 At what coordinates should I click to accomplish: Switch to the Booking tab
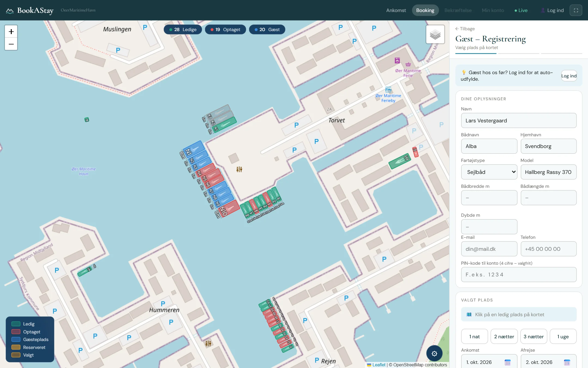point(425,10)
